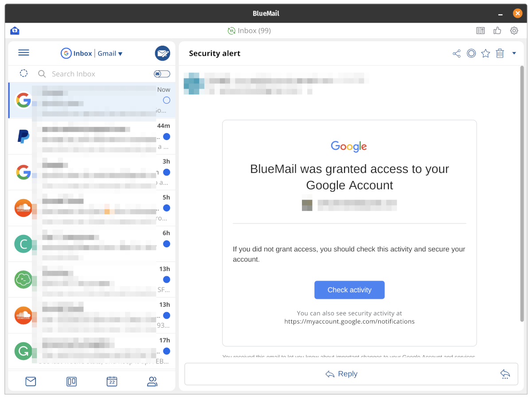
Task: Open reply options arrow at bottom right
Action: 505,374
